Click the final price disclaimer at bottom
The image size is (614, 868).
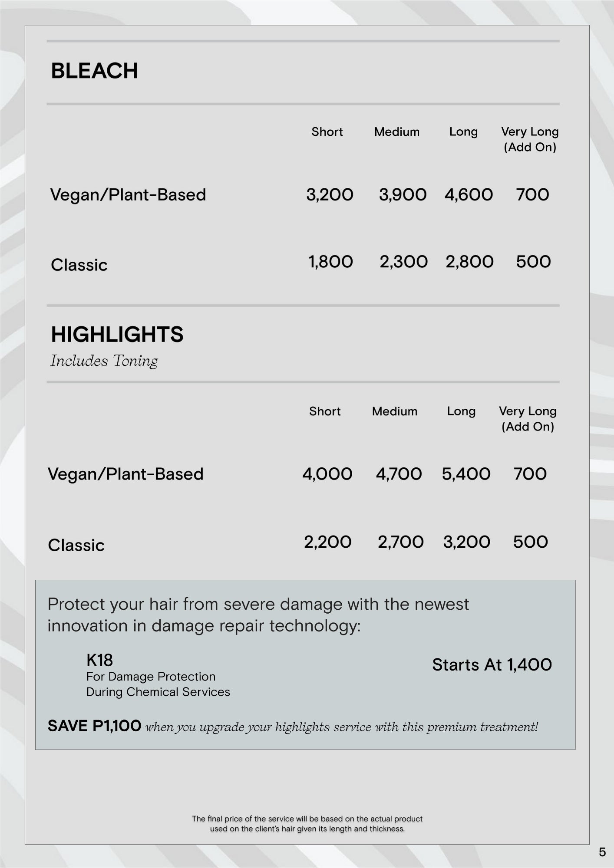(x=307, y=824)
